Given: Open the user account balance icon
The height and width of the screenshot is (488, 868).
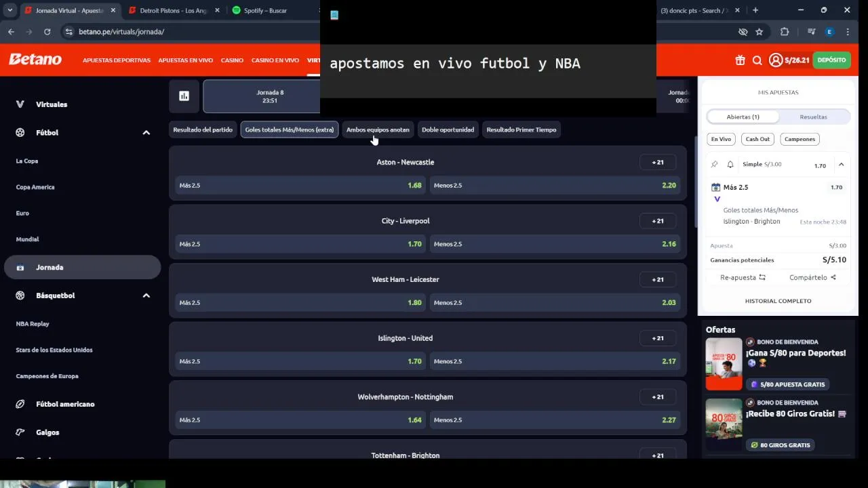Looking at the screenshot, I should tap(776, 60).
